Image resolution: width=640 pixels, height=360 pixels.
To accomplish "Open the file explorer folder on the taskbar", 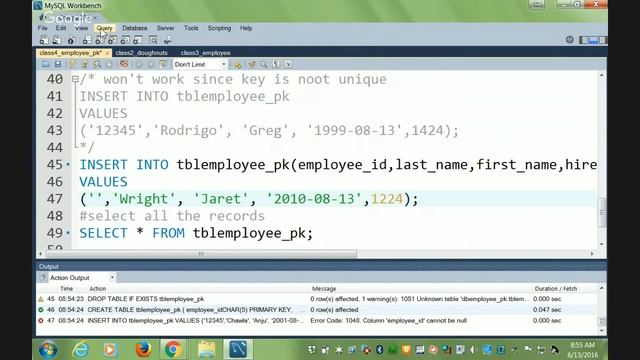I will coord(206,350).
